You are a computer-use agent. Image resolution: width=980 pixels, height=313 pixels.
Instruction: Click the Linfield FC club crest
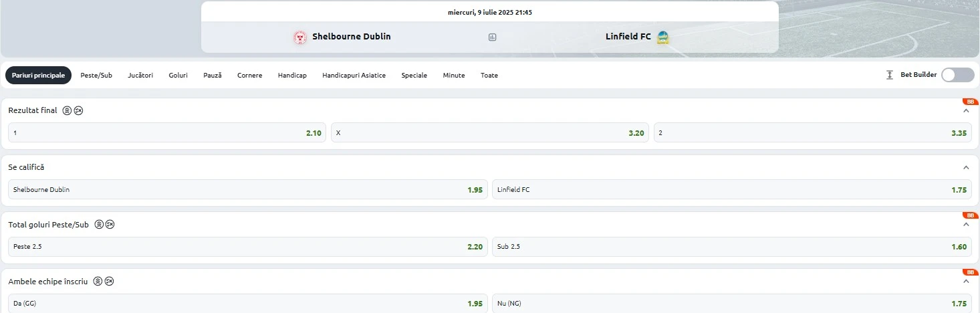click(662, 37)
